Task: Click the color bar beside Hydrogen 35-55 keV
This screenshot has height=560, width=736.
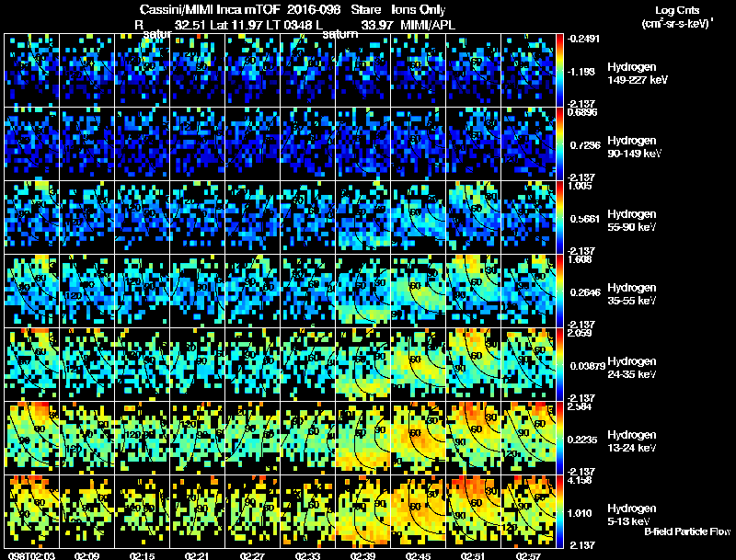Action: click(x=559, y=291)
